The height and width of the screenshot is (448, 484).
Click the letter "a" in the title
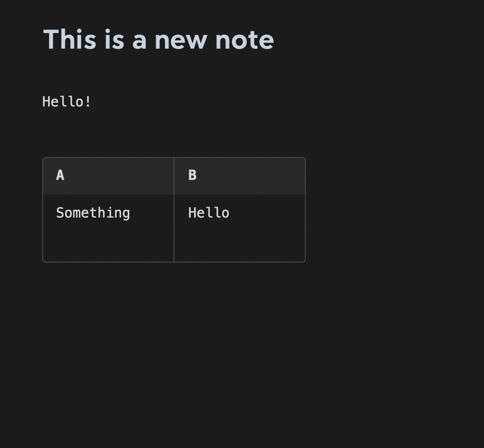click(139, 42)
